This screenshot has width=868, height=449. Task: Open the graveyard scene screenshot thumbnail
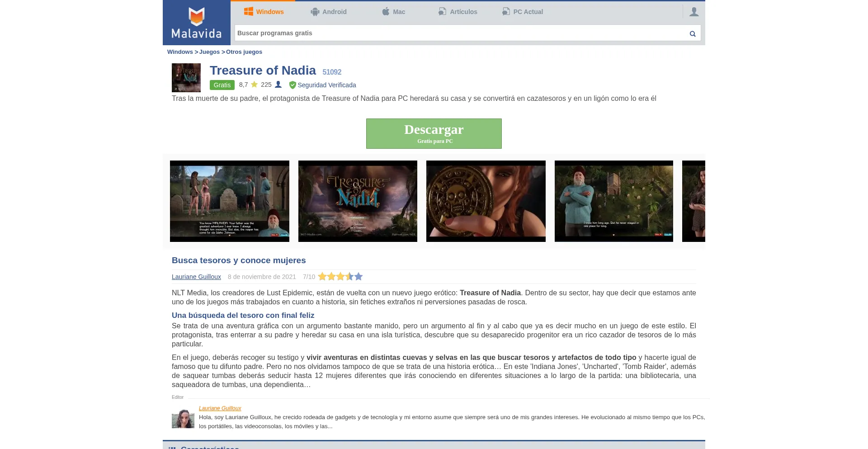(230, 201)
